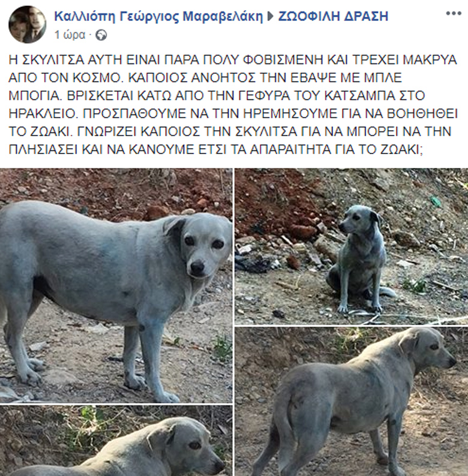Viewport: 468px width, 476px height.
Task: Open Καλλιόπη Γεώργιος Μαραβελάκη's profile link
Action: 158,16
